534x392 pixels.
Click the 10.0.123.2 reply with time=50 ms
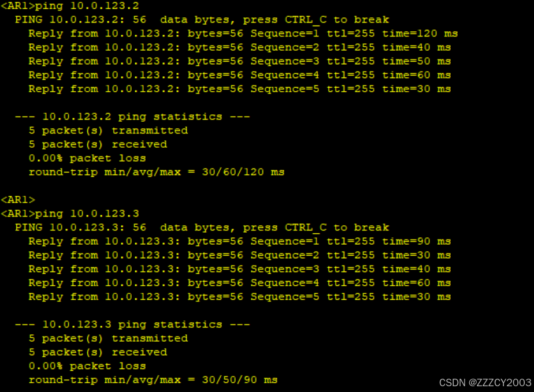(239, 61)
